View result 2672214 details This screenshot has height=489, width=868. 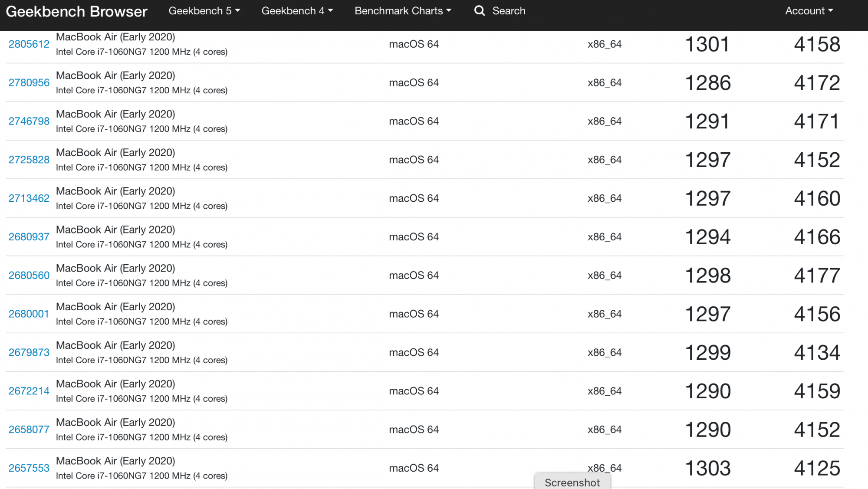(x=29, y=391)
